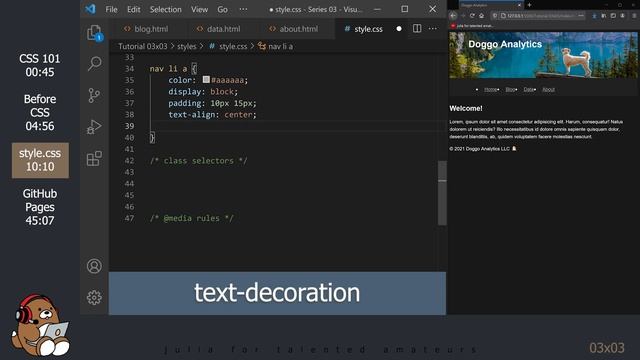The height and width of the screenshot is (360, 640).
Task: Jump to the GitHub Pages 45:07 chapter
Action: [x=40, y=207]
